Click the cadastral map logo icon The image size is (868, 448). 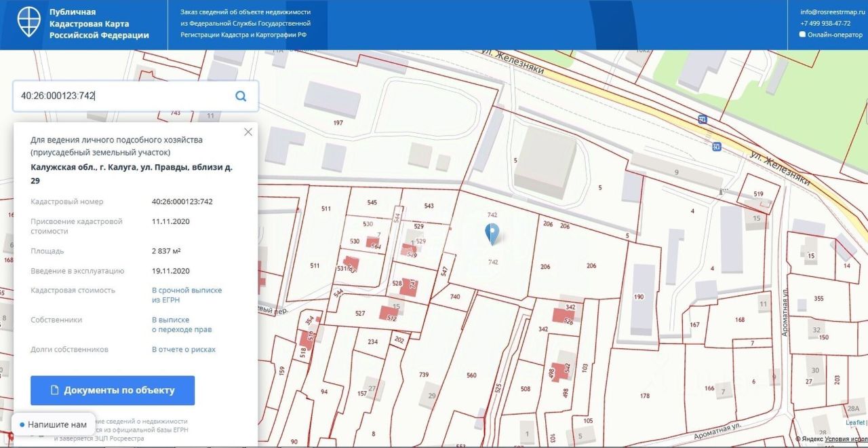pyautogui.click(x=28, y=22)
